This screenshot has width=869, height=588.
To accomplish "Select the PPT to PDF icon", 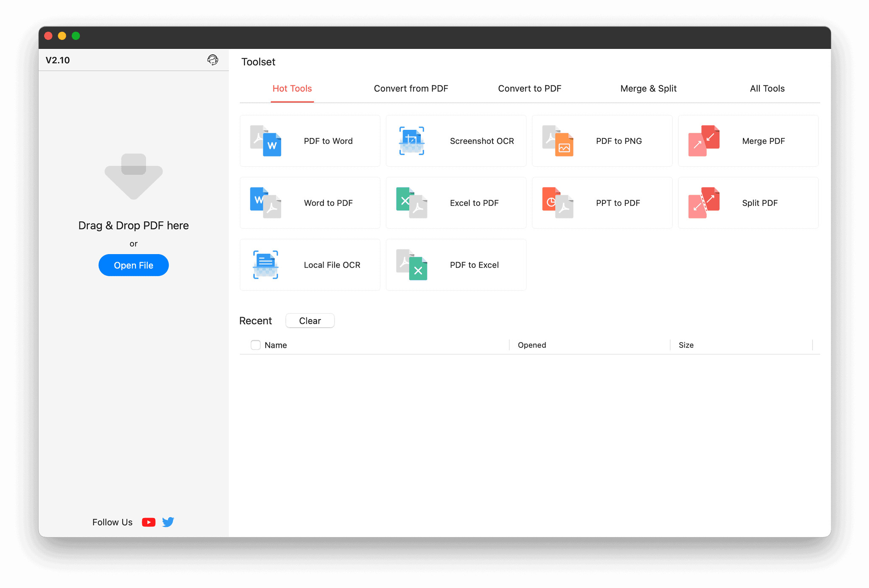I will [x=558, y=203].
